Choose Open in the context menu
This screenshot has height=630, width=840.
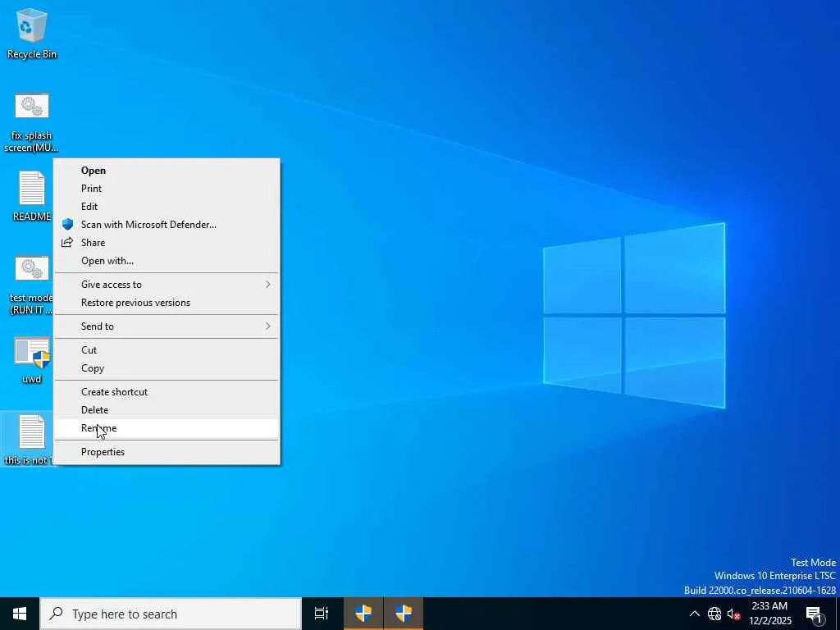pos(167,171)
